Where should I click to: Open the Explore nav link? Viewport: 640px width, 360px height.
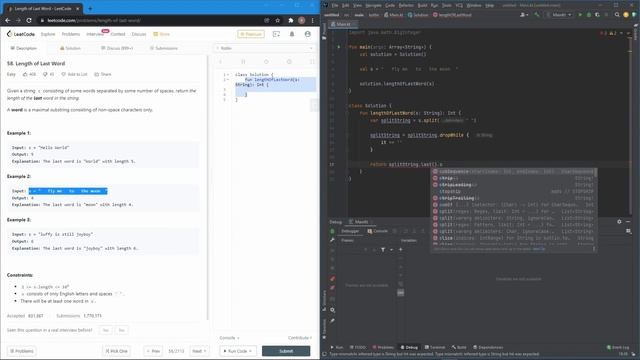coord(48,34)
